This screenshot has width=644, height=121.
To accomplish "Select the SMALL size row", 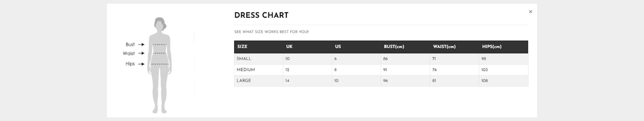I will click(x=381, y=59).
